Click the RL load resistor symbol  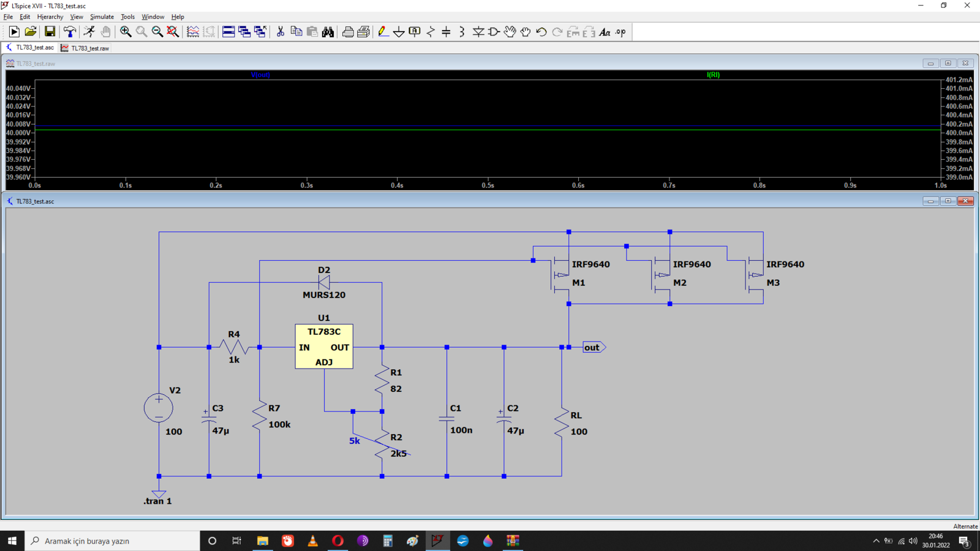561,423
